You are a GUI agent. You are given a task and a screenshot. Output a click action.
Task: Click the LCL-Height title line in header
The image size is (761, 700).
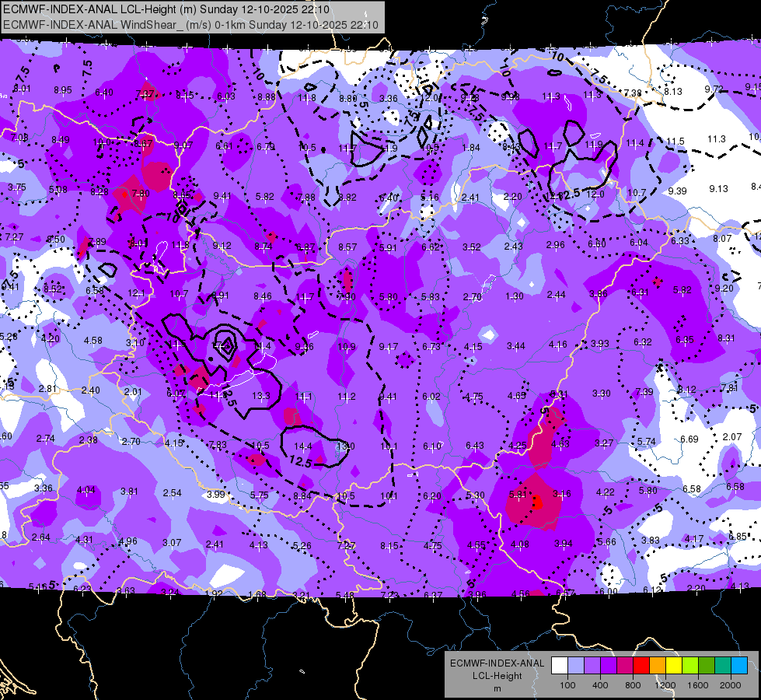166,9
